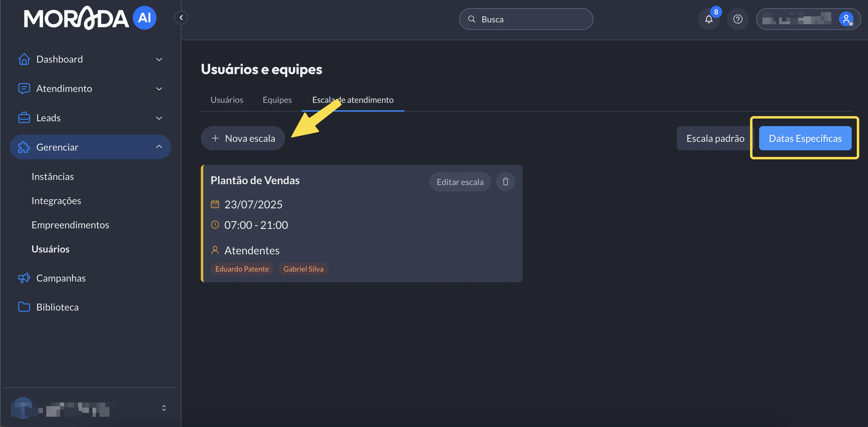The width and height of the screenshot is (868, 427).
Task: Click the Gerenciar puzzle icon
Action: (x=24, y=147)
